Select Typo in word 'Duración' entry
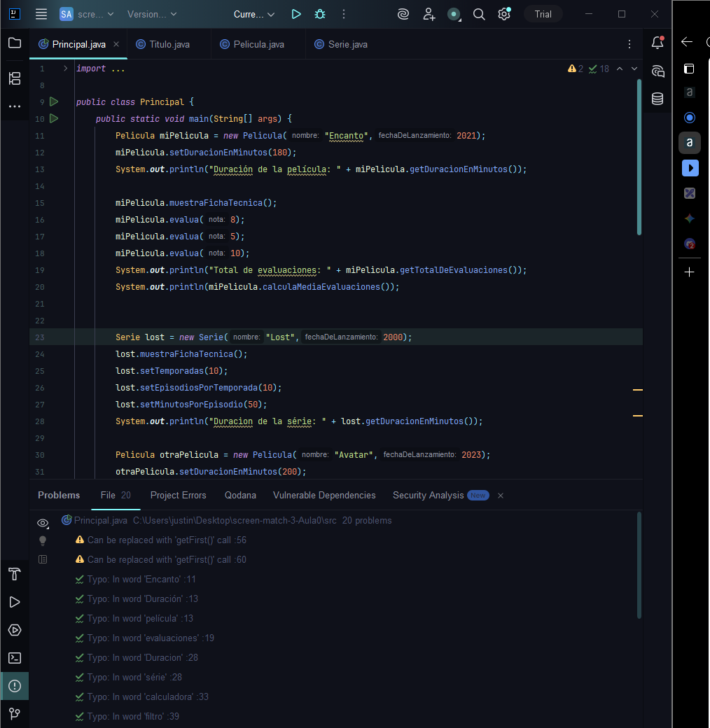The width and height of the screenshot is (710, 728). pos(137,599)
